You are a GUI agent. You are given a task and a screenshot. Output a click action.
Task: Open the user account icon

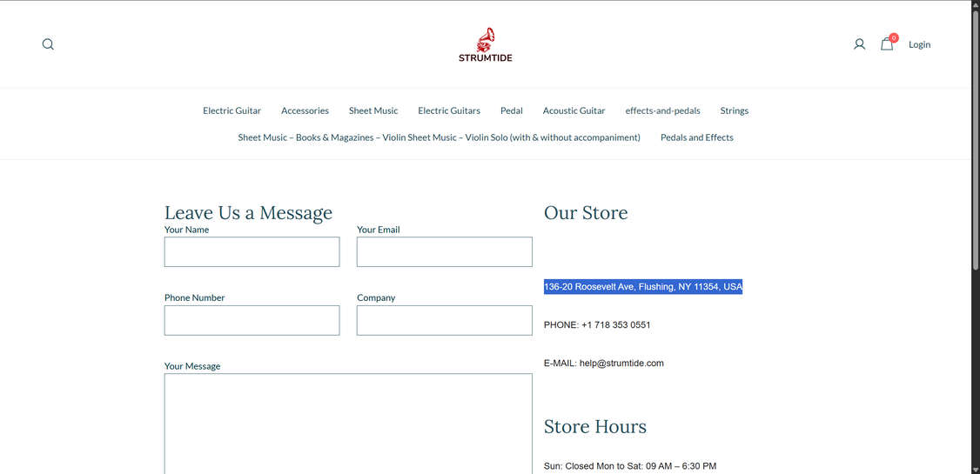click(859, 44)
